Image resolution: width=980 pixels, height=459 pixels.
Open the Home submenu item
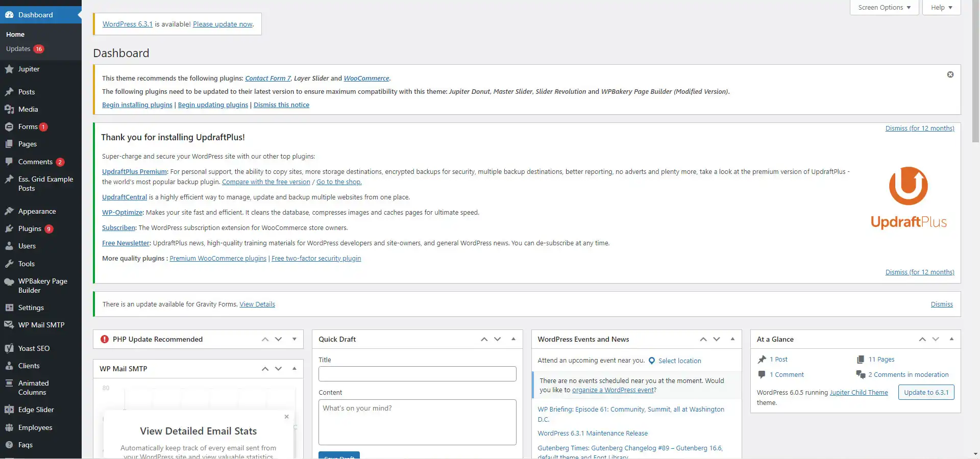[x=15, y=34]
